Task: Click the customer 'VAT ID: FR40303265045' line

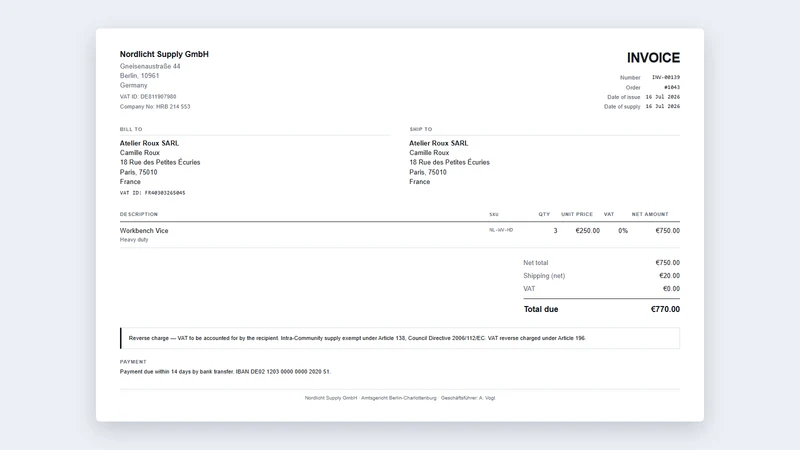Action: [x=153, y=193]
